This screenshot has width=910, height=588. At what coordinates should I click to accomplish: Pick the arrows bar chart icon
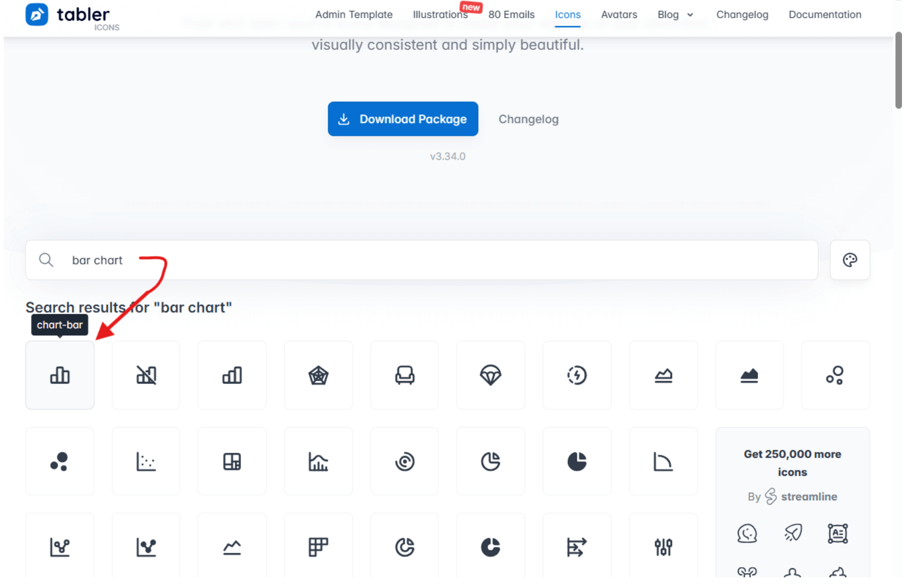coord(577,547)
